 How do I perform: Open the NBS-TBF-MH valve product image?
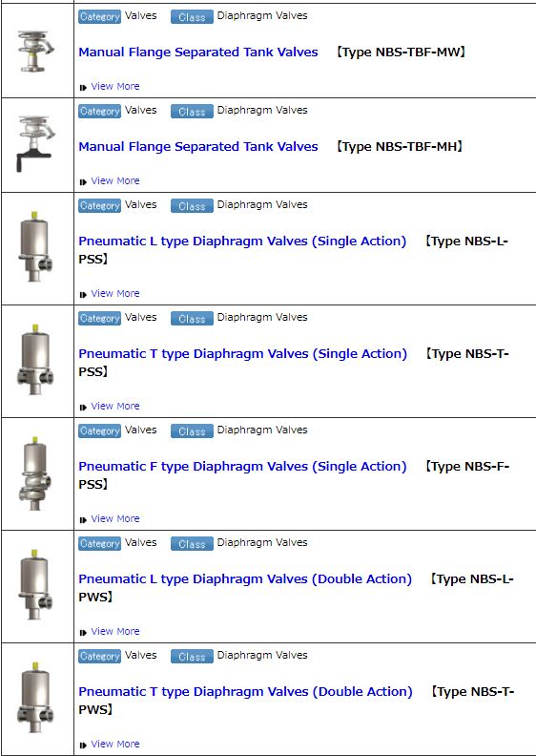point(35,143)
